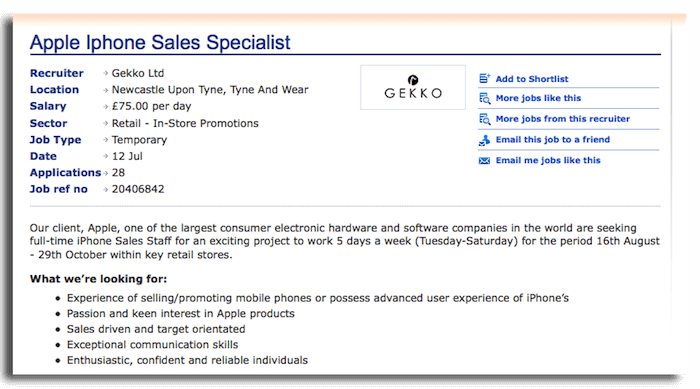Click the GEKKO recruiter logo image
This screenshot has width=700, height=389.
tap(413, 87)
